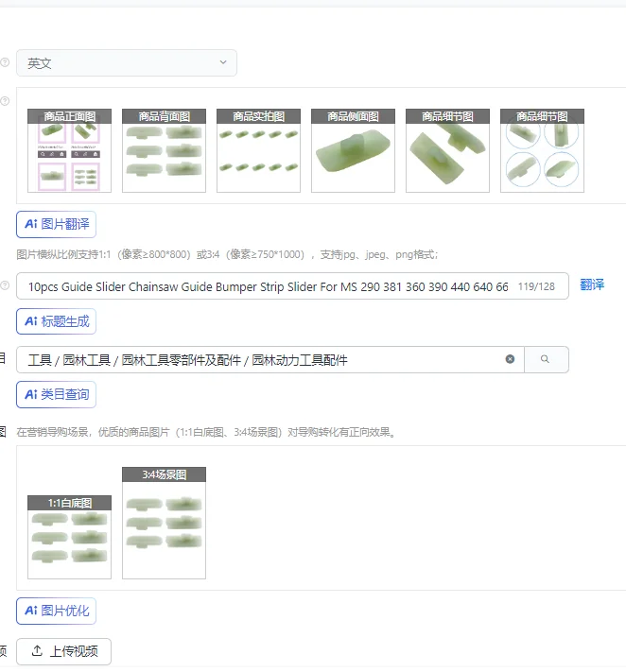Screen dimensions: 626x672
Task: Select the 商品背面图 thumbnail
Action: point(164,150)
